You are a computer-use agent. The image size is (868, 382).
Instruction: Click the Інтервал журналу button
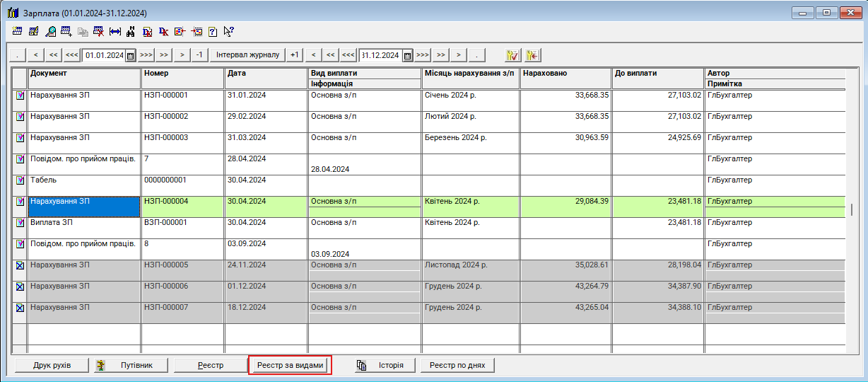point(247,55)
